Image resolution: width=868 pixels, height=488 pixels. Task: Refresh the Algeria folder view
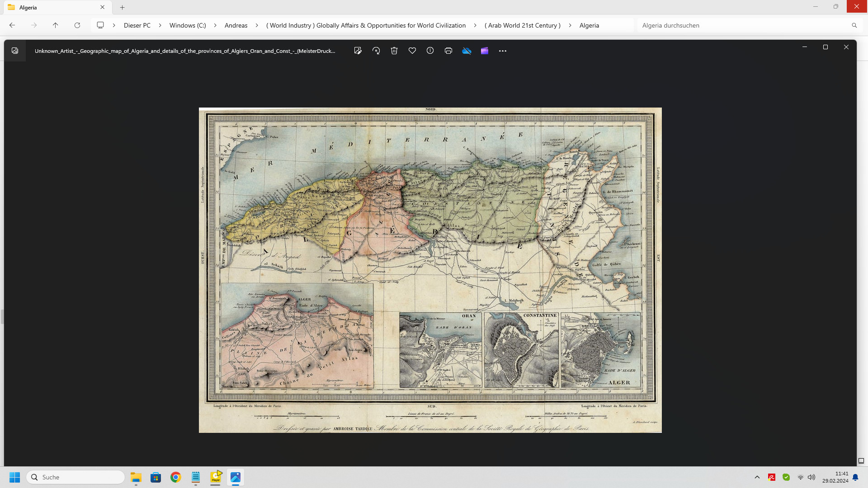pyautogui.click(x=77, y=25)
